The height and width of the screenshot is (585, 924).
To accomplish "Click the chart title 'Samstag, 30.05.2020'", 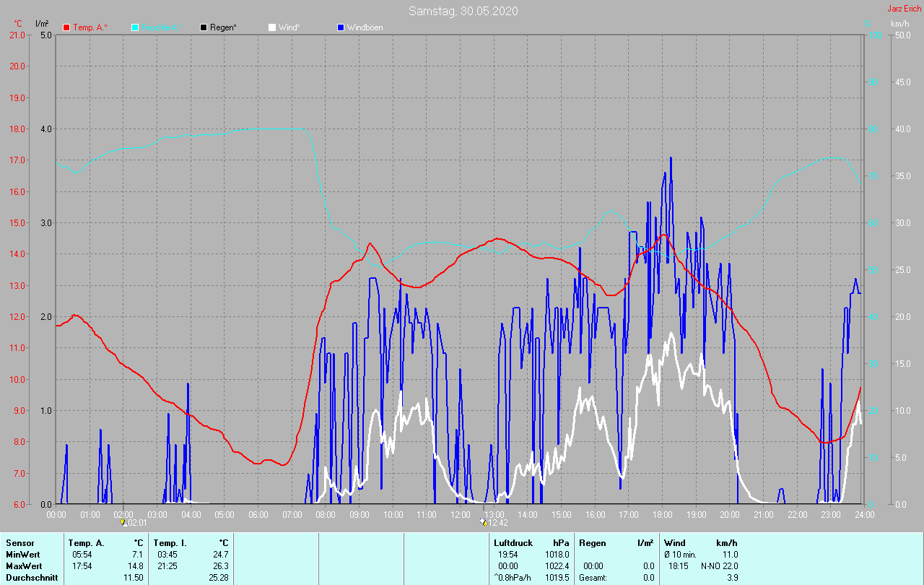I will 463,11.
